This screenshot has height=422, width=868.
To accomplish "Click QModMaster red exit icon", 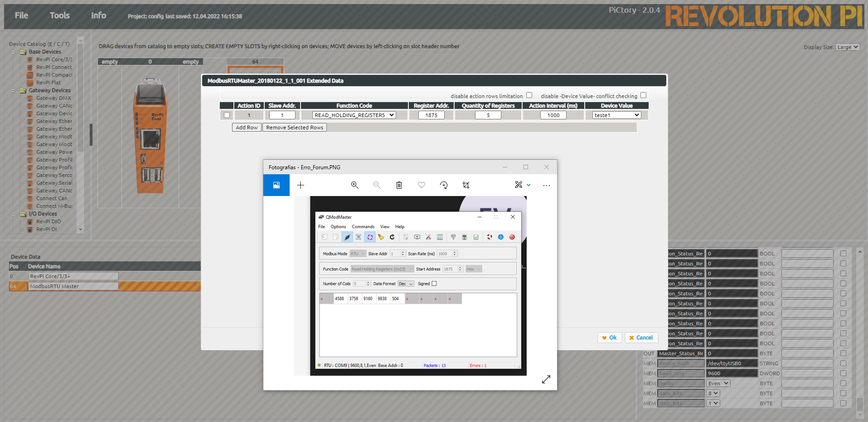I will tap(512, 237).
